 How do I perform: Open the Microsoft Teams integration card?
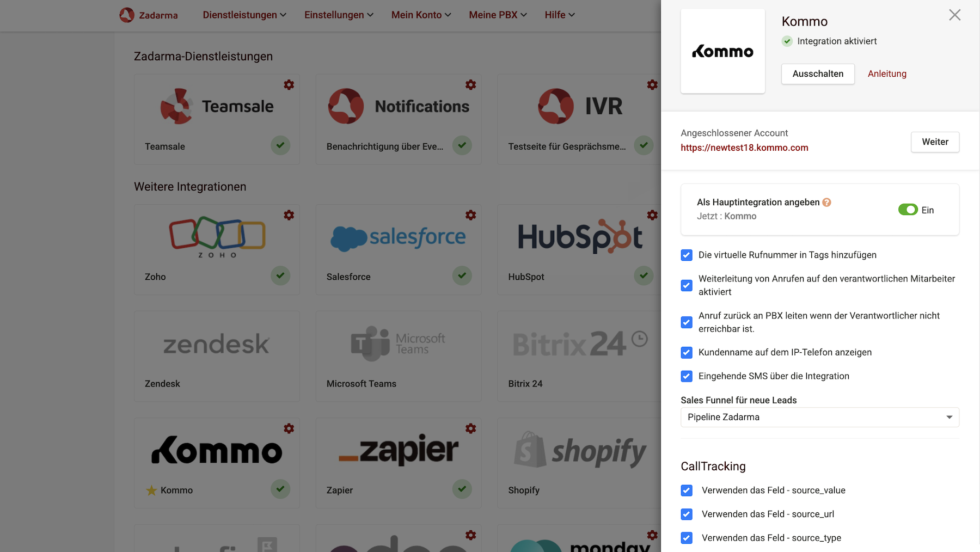click(x=399, y=357)
